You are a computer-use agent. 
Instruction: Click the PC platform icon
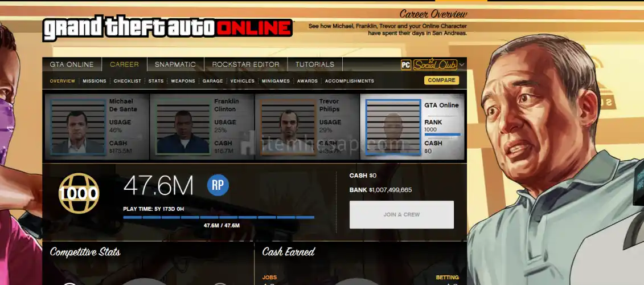[x=405, y=64]
